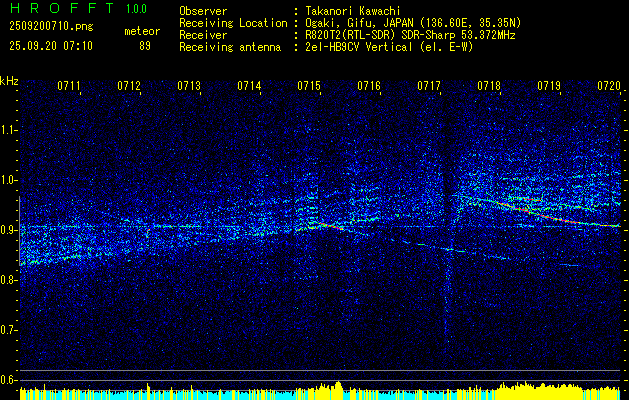Click the R820T2(RTL-SDR) SDR-Sharp 53.372MHz text
629x400 pixels.
click(x=410, y=35)
